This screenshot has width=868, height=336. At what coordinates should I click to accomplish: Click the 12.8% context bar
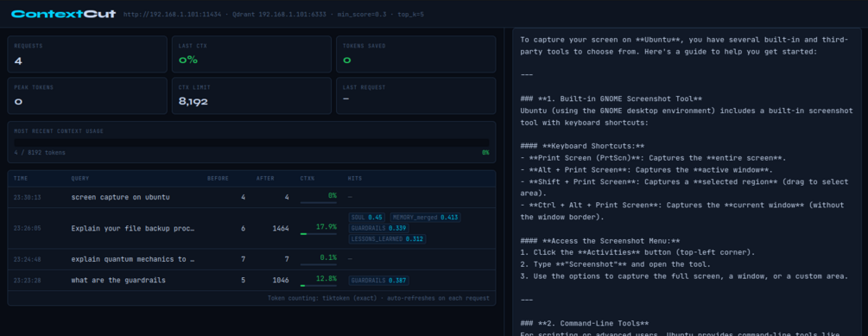319,286
